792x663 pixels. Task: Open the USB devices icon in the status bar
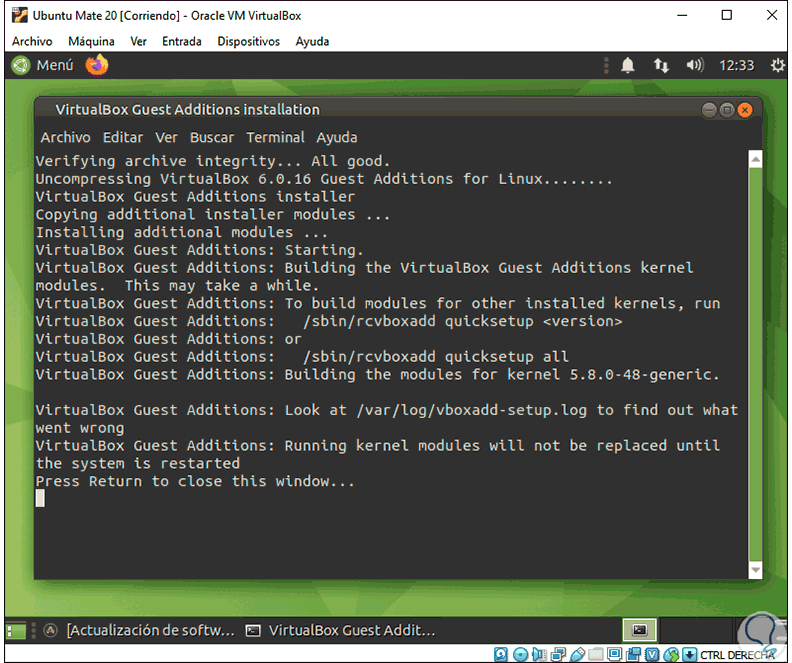(577, 654)
